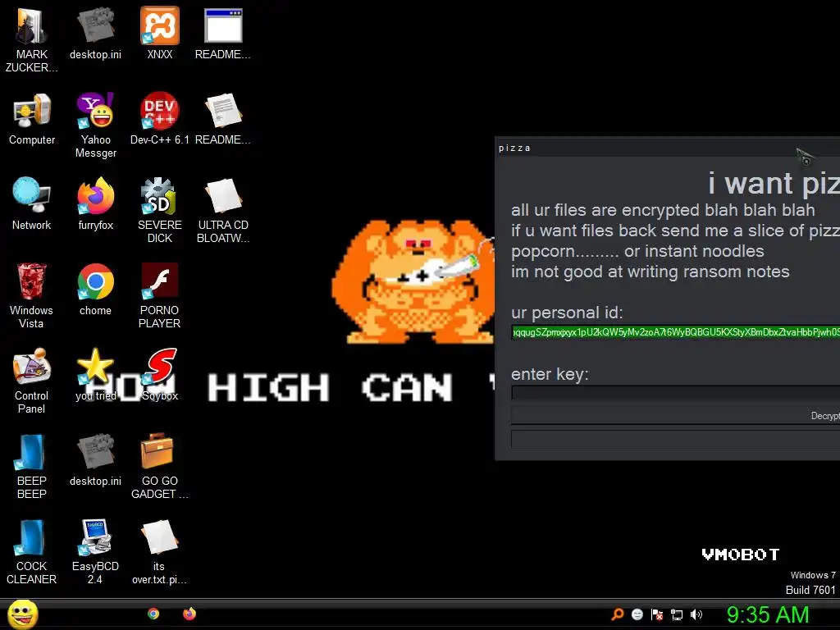
Task: Click the round white tray icon
Action: tap(637, 614)
